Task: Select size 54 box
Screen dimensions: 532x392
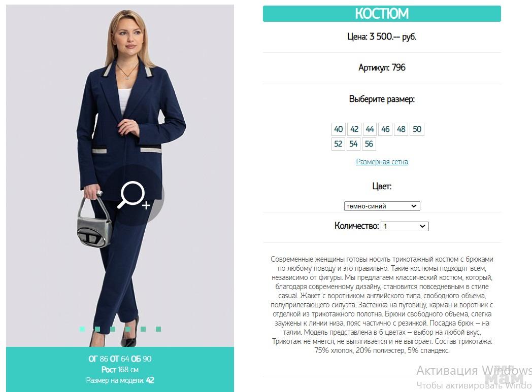Action: tap(353, 144)
